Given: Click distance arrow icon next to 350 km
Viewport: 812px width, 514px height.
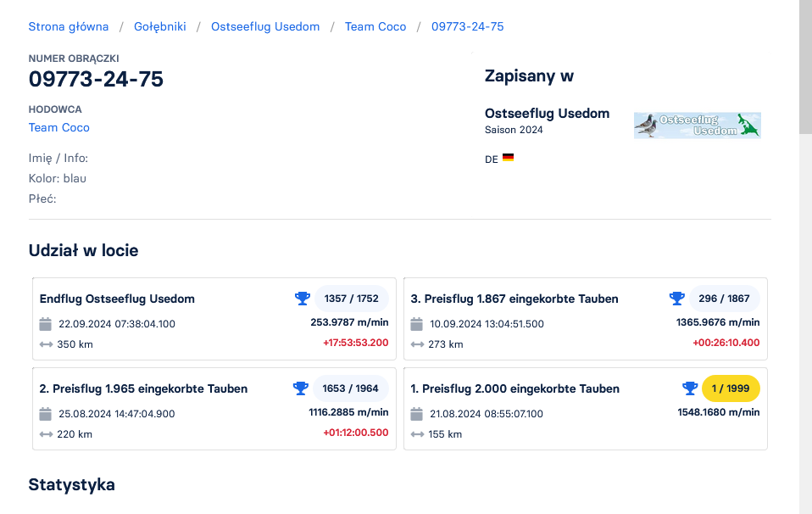Looking at the screenshot, I should 46,344.
